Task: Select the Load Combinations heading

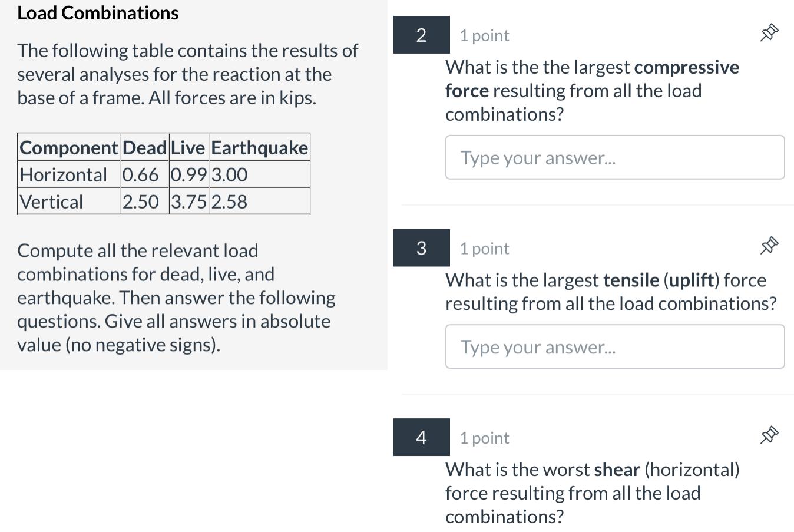Action: [x=98, y=12]
